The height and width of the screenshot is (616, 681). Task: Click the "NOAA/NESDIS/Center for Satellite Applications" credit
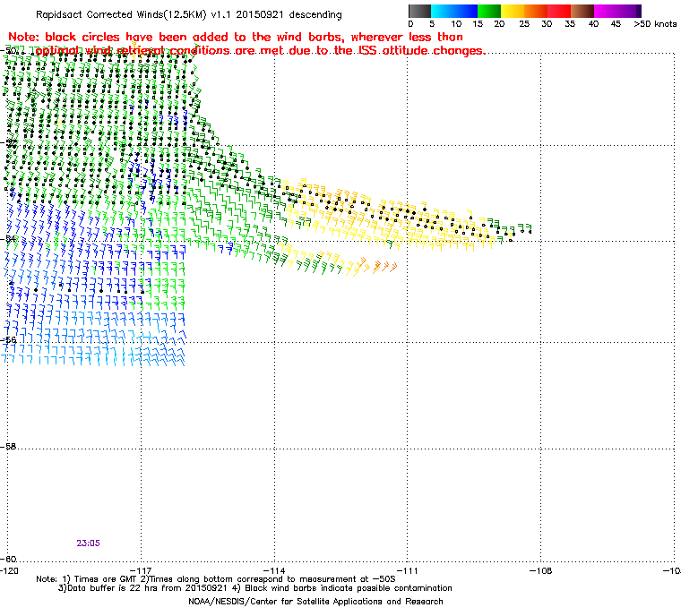[315, 602]
